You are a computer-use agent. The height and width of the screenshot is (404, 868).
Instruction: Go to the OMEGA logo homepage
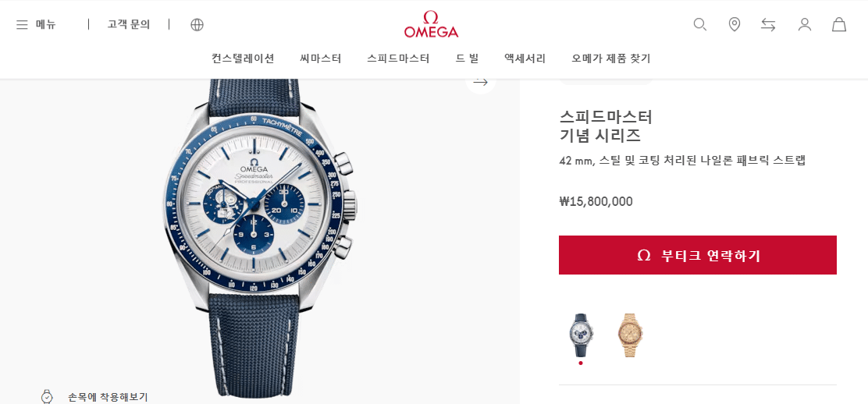tap(431, 24)
